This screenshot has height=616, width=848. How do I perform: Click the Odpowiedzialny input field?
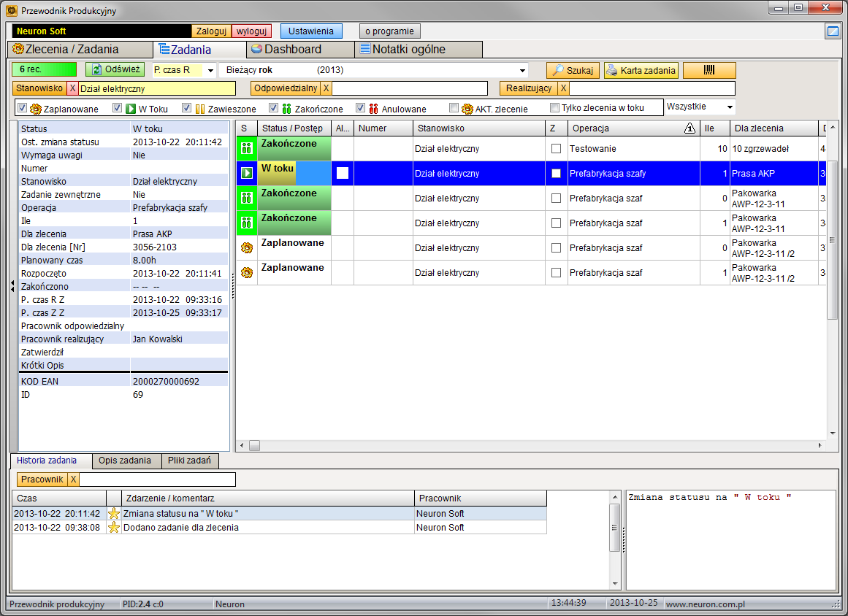click(x=410, y=88)
